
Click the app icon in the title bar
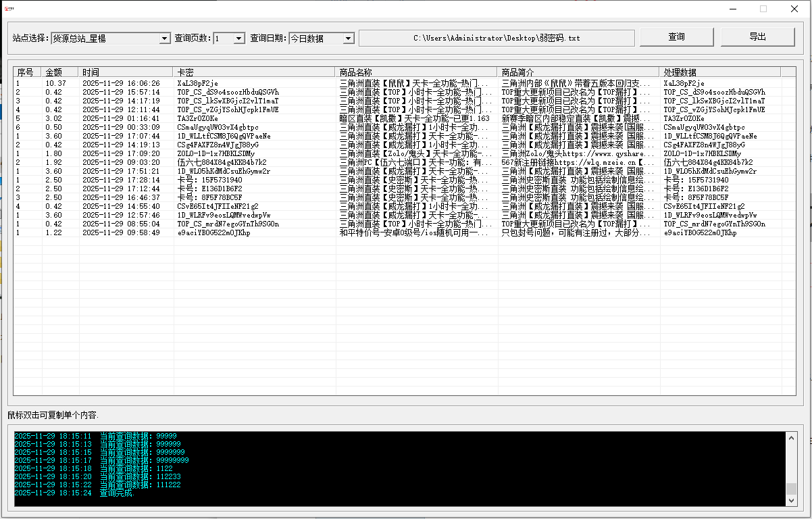9,9
